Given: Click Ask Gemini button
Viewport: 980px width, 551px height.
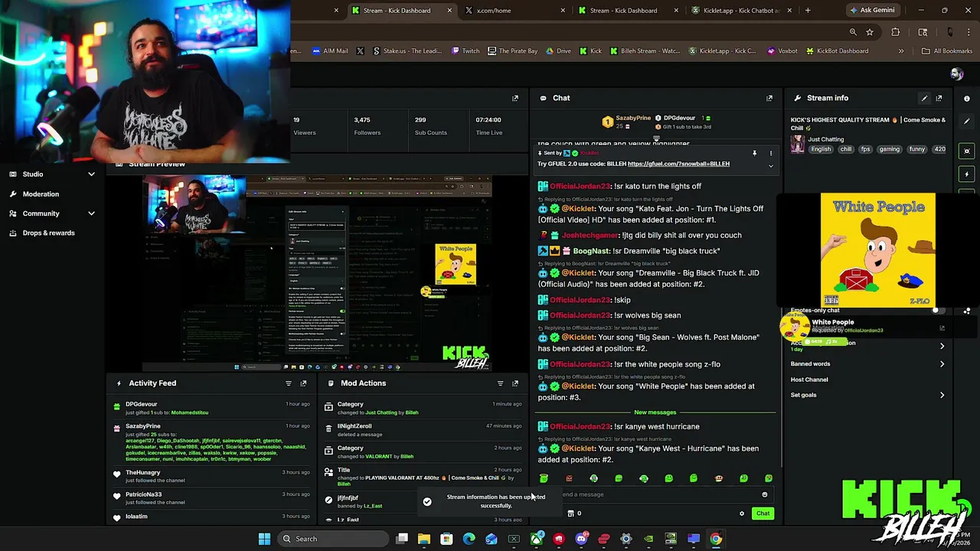Looking at the screenshot, I should (x=871, y=11).
